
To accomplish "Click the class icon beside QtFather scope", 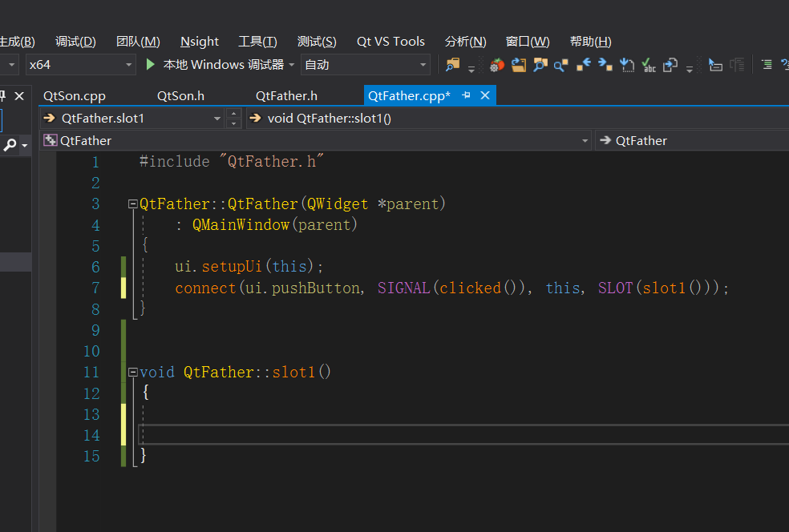I will pos(50,140).
